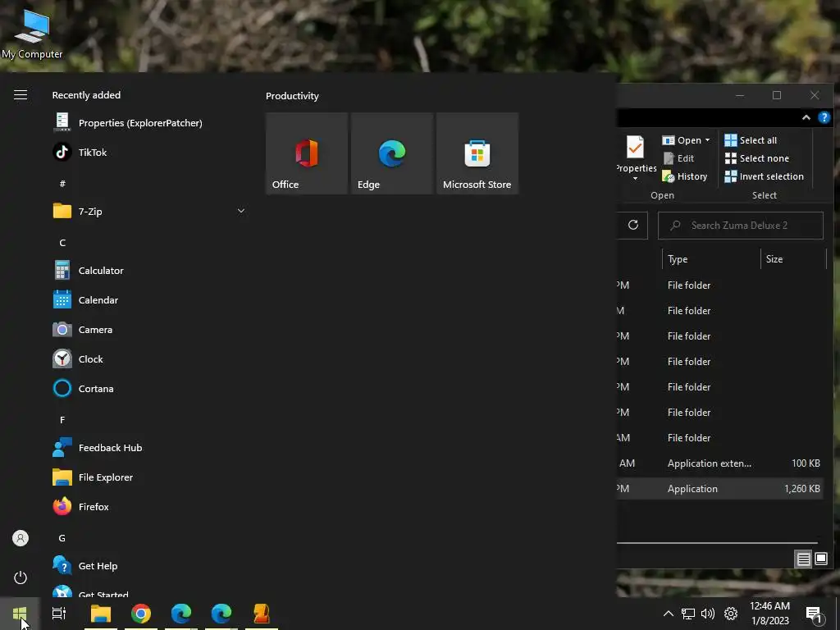Click the Power icon in Start

pyautogui.click(x=21, y=577)
